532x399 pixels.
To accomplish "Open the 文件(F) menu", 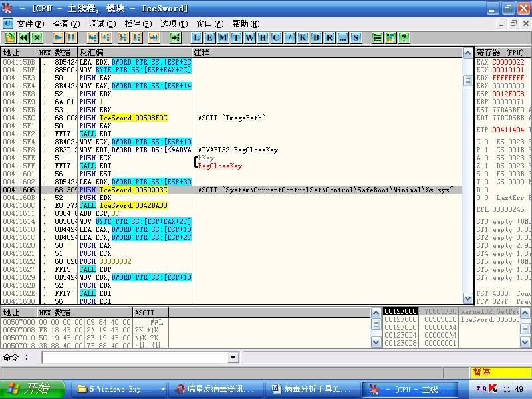I will click(x=31, y=24).
